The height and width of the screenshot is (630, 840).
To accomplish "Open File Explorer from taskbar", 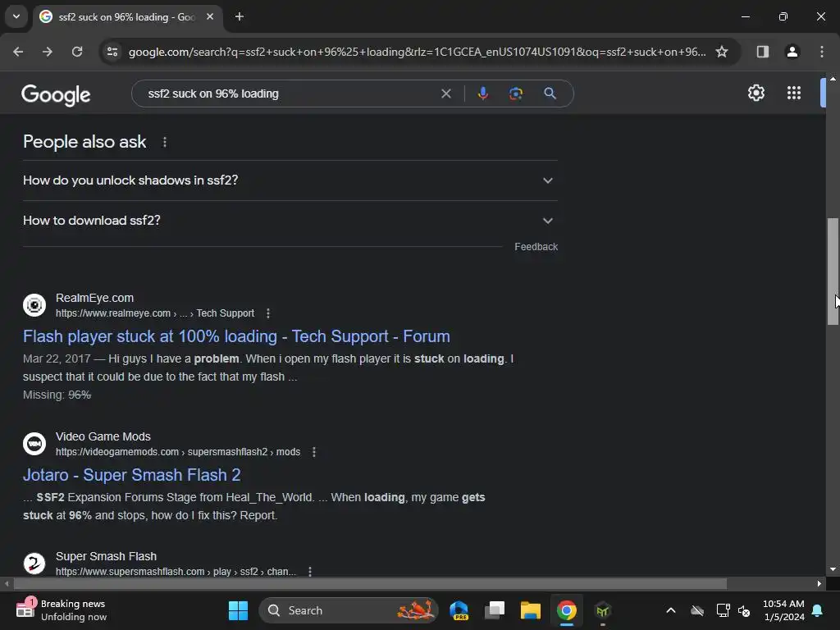I will coord(531,610).
